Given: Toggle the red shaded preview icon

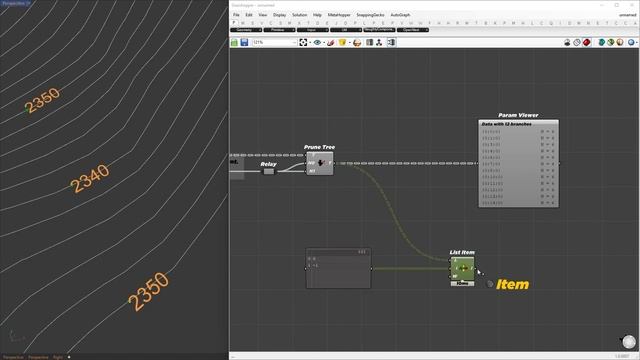Looking at the screenshot, I should 587,42.
